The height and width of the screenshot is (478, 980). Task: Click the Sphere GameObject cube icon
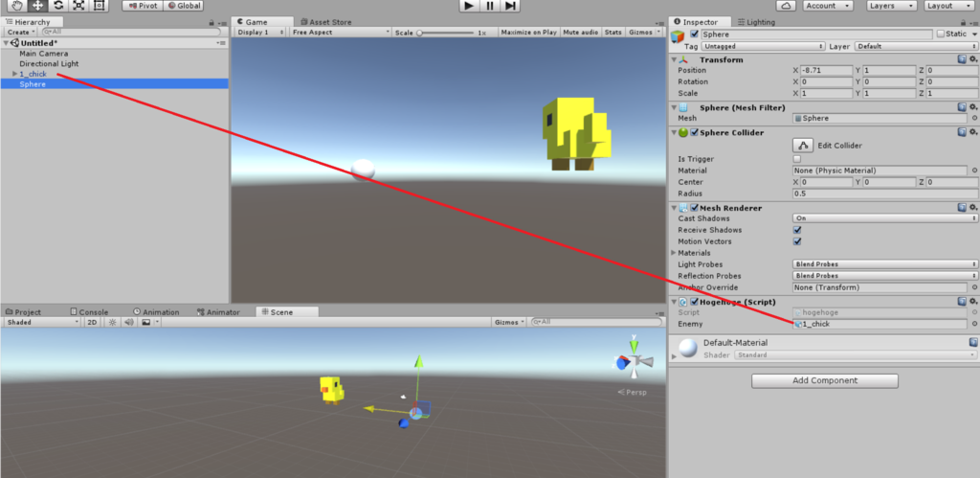point(679,37)
